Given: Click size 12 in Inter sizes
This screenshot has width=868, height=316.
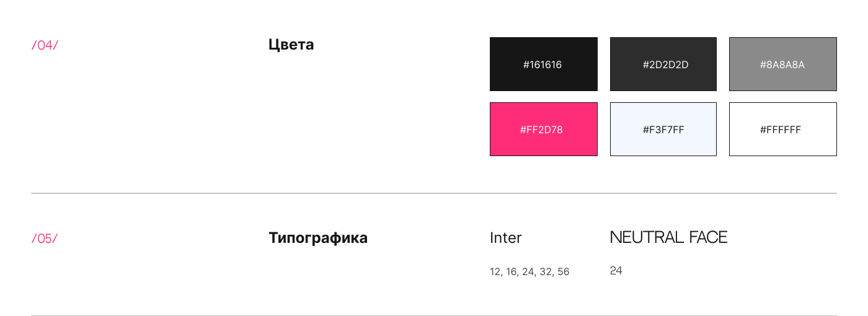Looking at the screenshot, I should (x=495, y=272).
